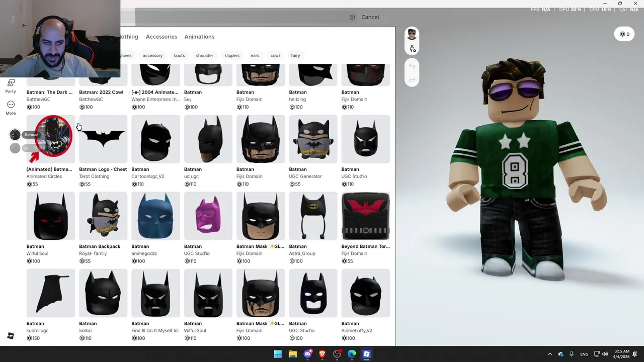The width and height of the screenshot is (644, 362).
Task: Open Discord from the taskbar
Action: (x=307, y=354)
